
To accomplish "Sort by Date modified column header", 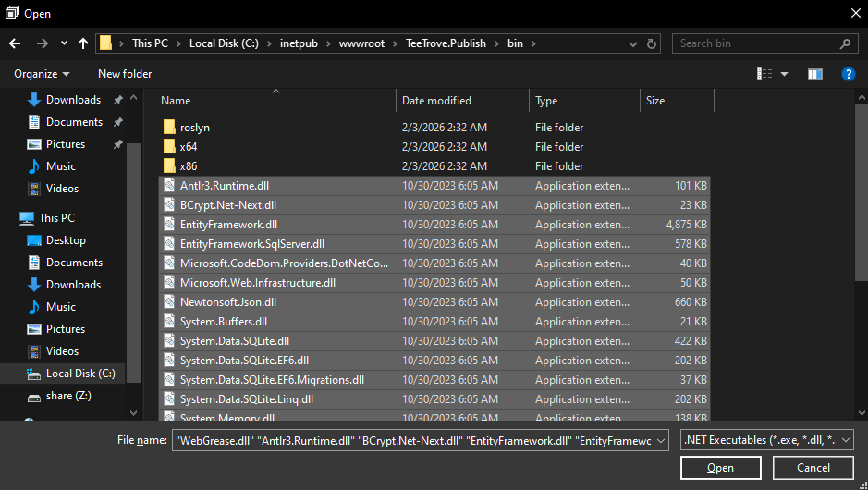I will click(436, 101).
